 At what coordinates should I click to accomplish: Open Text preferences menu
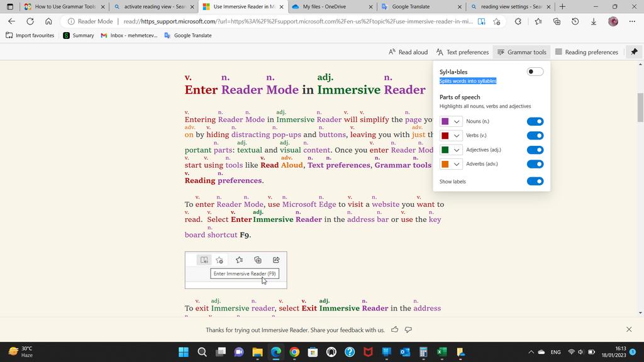pyautogui.click(x=462, y=52)
